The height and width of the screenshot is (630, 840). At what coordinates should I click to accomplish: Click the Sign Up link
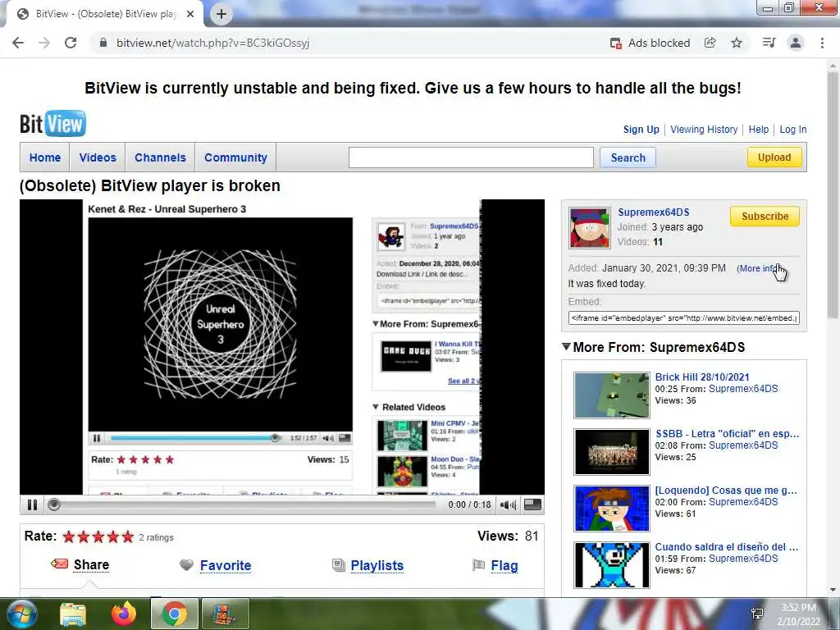click(x=641, y=129)
